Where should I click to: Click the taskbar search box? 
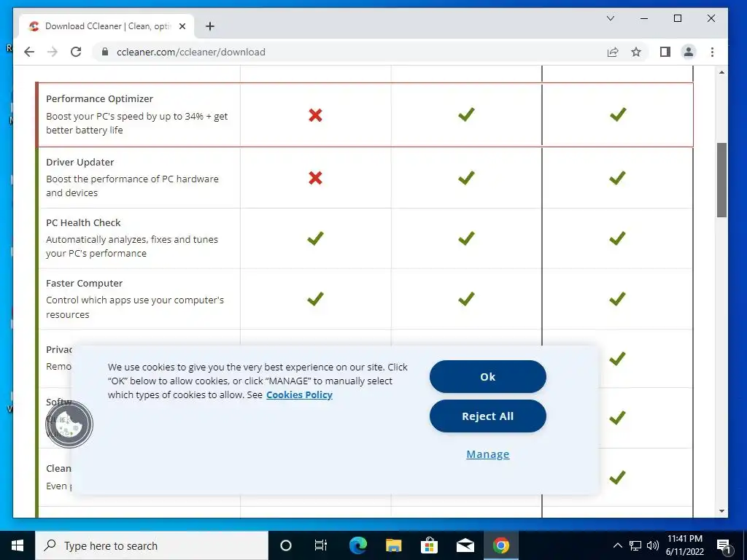click(x=152, y=545)
